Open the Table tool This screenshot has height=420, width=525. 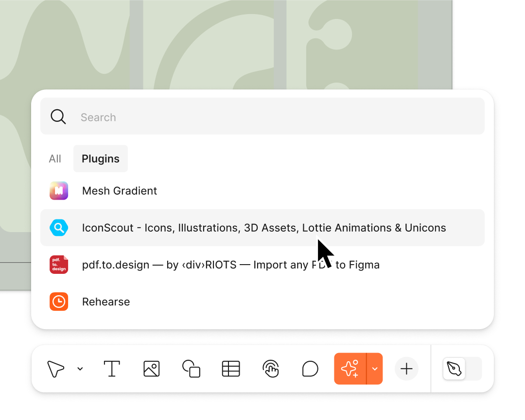230,369
